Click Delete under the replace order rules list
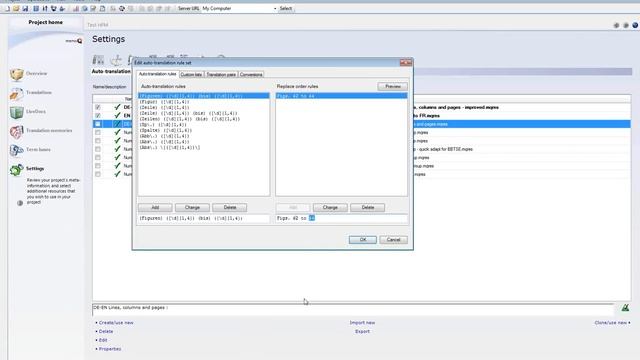Viewport: 640px width, 360px height. coord(368,208)
